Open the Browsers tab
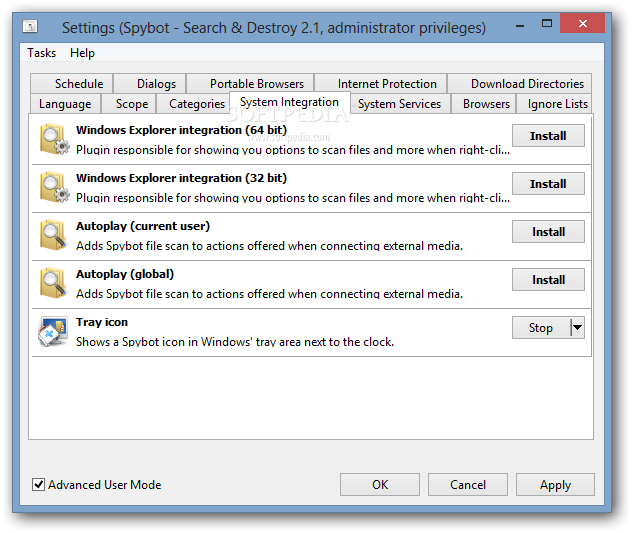This screenshot has height=533, width=632. pos(484,104)
